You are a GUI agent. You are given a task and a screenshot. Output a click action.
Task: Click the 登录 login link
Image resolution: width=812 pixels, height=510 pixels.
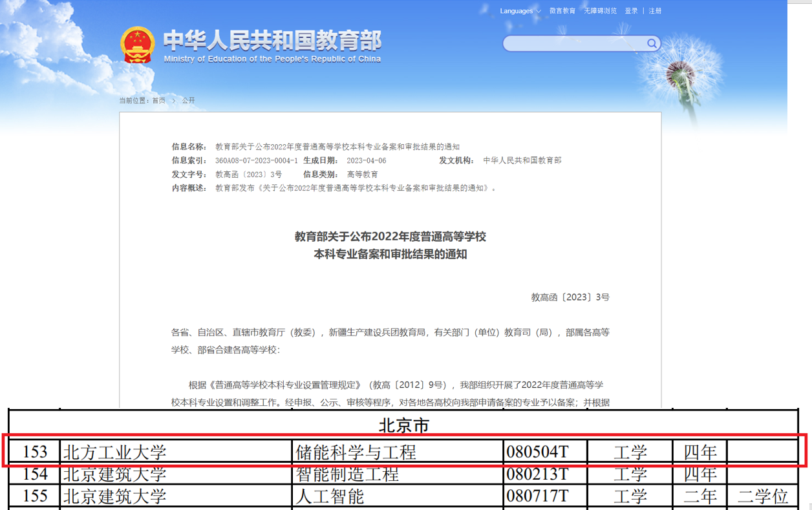(x=631, y=11)
